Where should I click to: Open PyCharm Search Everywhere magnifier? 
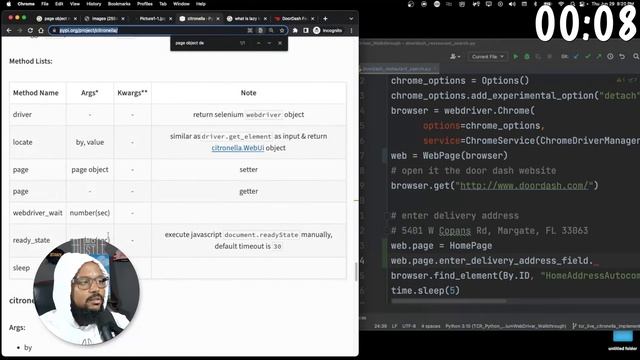point(636,56)
